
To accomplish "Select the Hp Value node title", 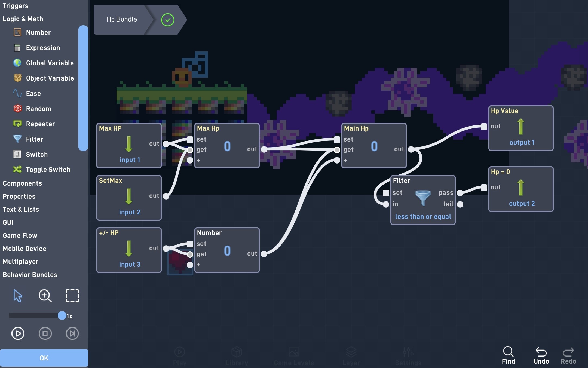I will pos(504,111).
